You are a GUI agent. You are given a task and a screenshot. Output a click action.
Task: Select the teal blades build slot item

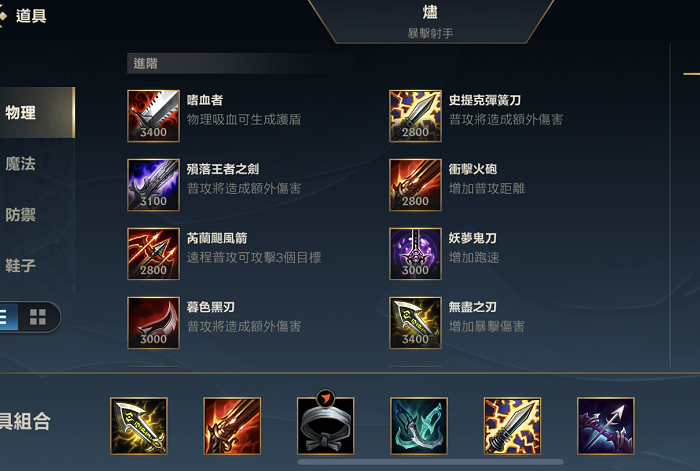[x=419, y=426]
